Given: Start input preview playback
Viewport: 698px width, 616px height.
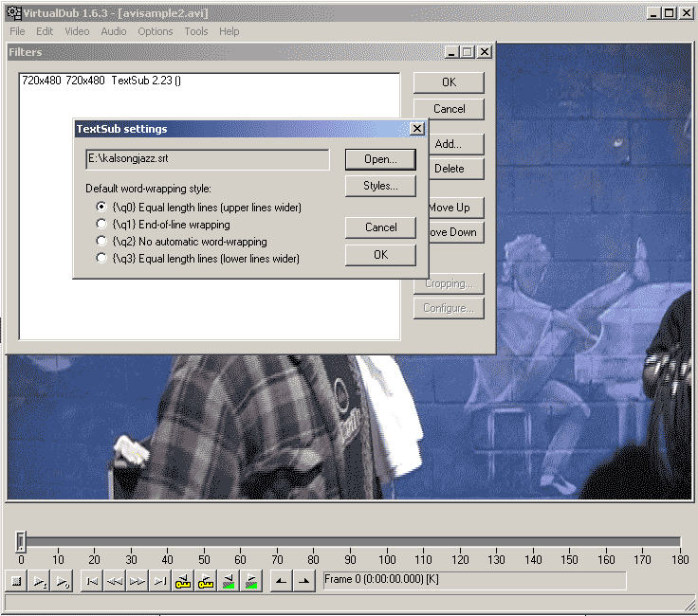Looking at the screenshot, I should [39, 581].
